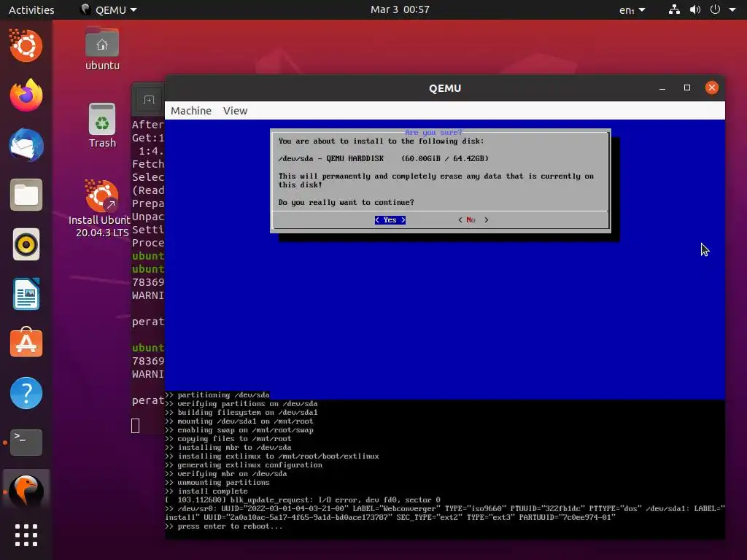This screenshot has height=560, width=747.
Task: Open the QEMU app menu in top bar
Action: 109,9
